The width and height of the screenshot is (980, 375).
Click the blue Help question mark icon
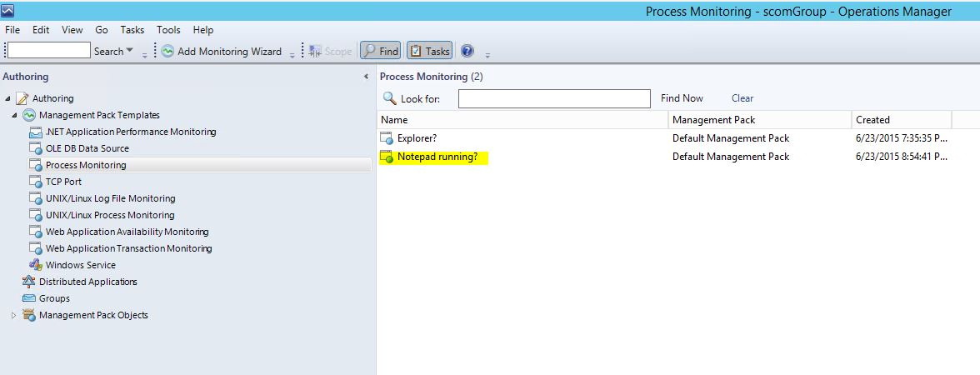pos(467,52)
